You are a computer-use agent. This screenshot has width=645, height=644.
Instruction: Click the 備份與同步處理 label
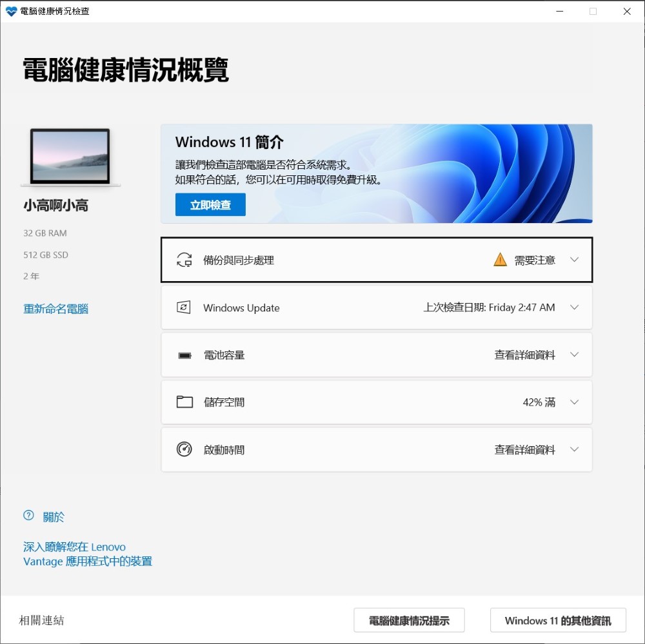[239, 260]
